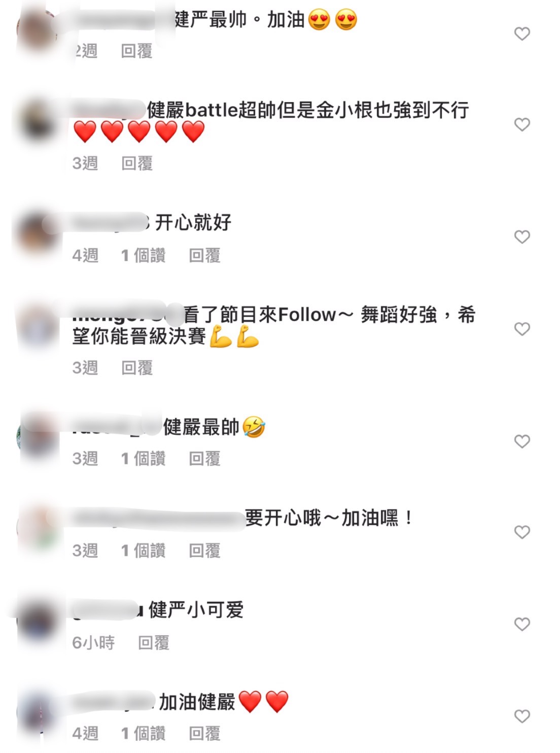View the like count on the '要开心哦' comment

click(143, 551)
